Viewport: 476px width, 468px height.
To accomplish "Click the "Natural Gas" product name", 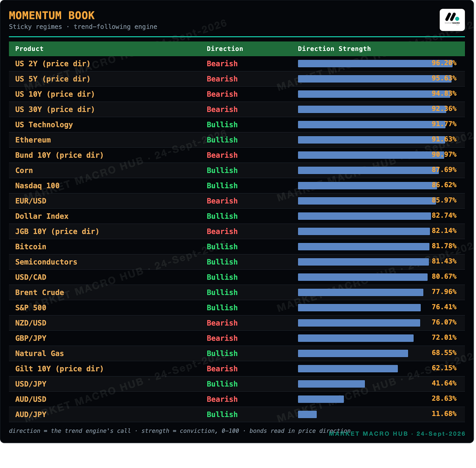I will coord(40,353).
